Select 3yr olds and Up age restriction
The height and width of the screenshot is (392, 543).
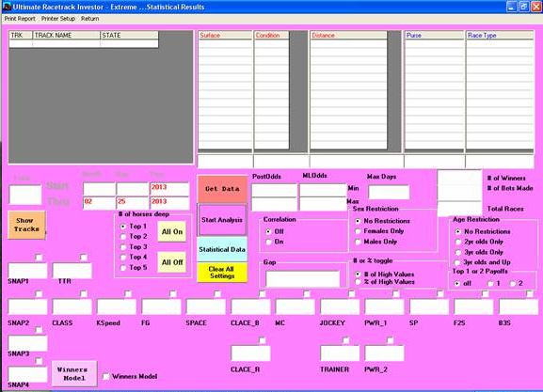point(458,262)
